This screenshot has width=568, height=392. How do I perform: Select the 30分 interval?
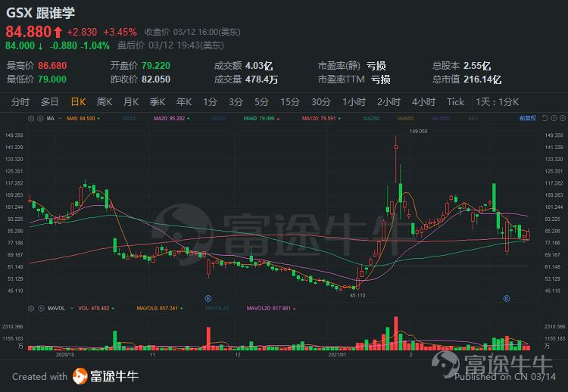(321, 102)
